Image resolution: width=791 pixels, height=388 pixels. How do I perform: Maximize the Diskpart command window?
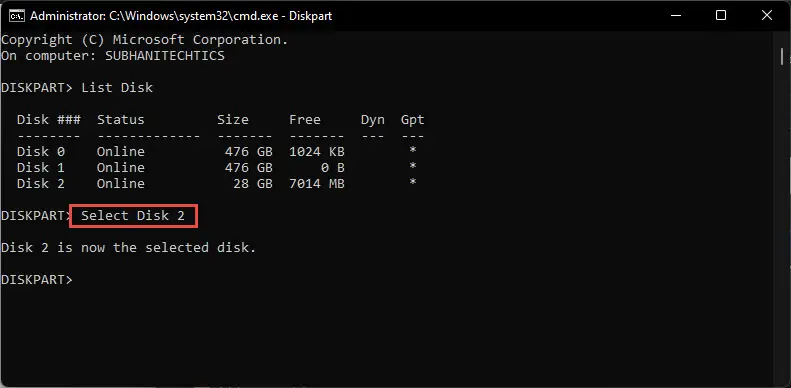[721, 16]
